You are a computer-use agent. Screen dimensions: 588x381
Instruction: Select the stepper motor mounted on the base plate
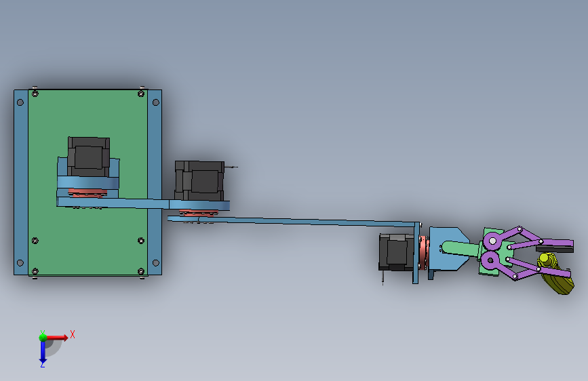coord(88,157)
